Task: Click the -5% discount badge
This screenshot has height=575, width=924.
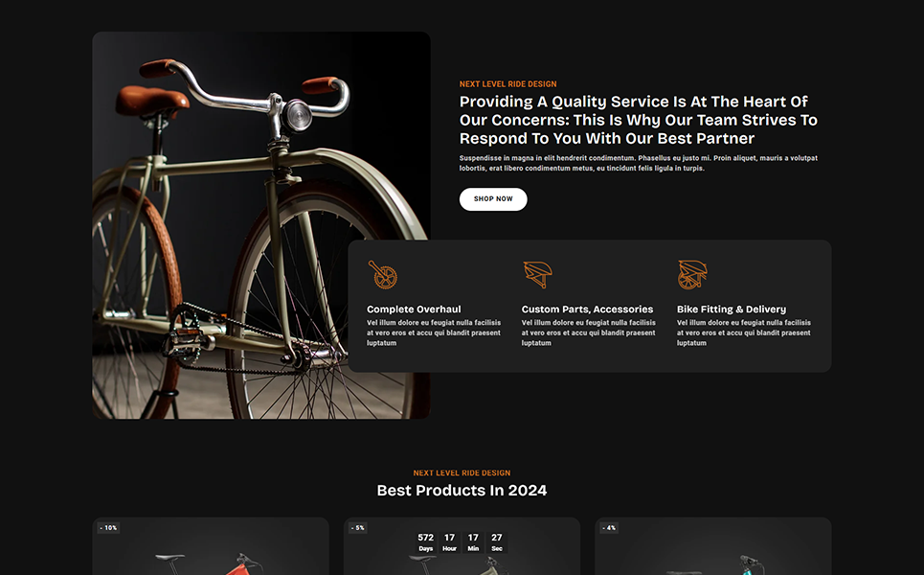Action: pos(358,528)
